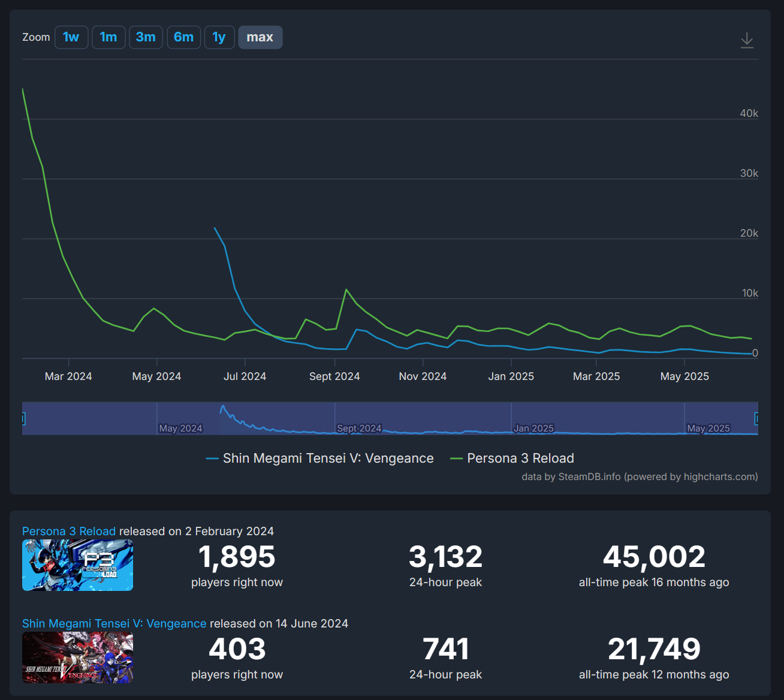The image size is (784, 700).
Task: Grab the left navigator range handle
Action: click(x=23, y=418)
